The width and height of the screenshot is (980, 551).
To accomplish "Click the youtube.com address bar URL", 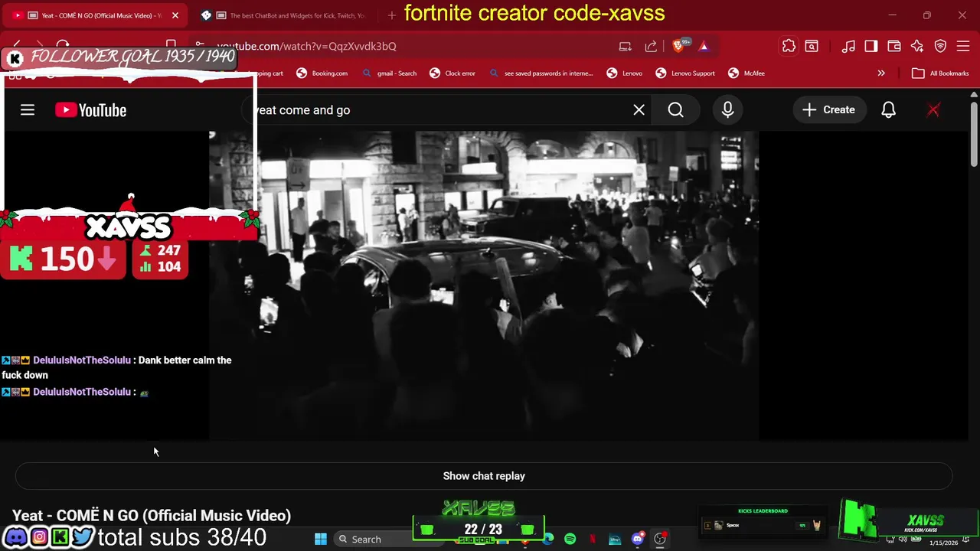I will [306, 47].
